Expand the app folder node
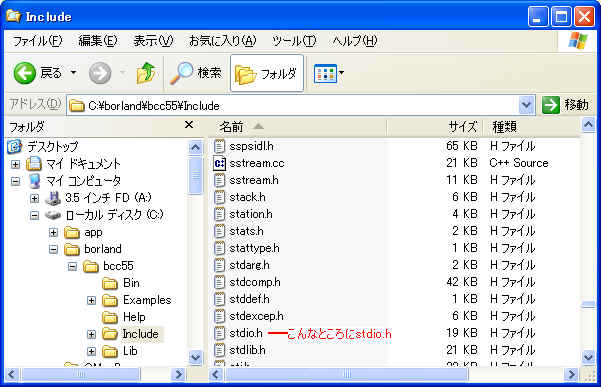This screenshot has height=387, width=601. point(53,232)
